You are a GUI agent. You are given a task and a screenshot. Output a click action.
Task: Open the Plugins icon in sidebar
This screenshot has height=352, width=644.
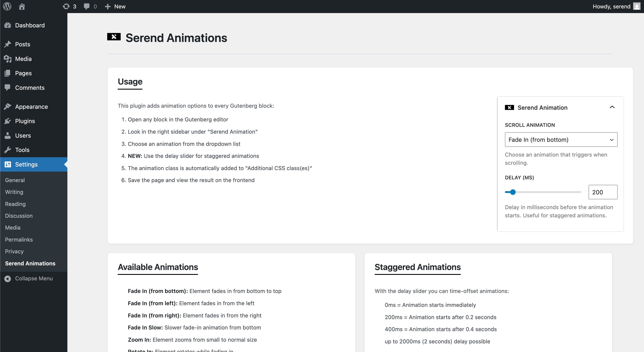point(8,121)
